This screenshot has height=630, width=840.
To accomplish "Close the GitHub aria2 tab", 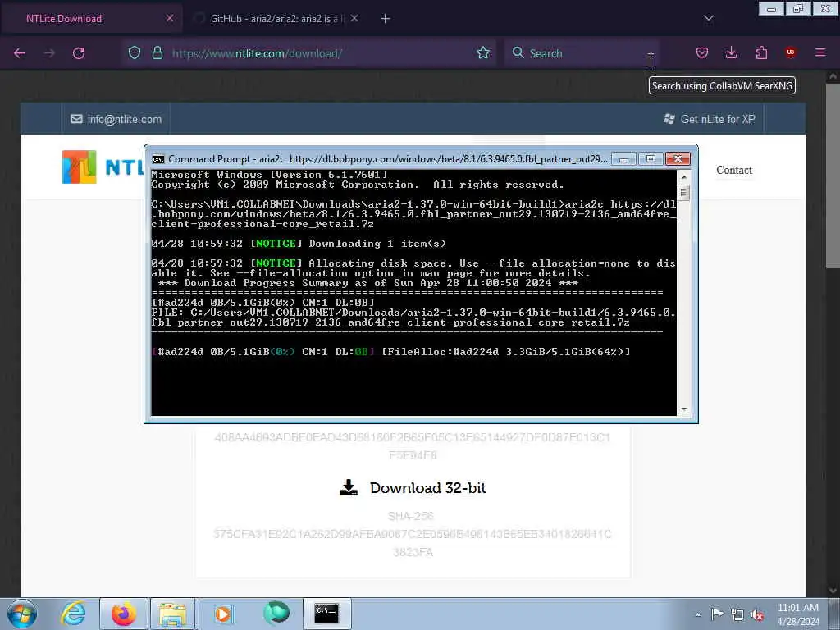I will coord(354,18).
